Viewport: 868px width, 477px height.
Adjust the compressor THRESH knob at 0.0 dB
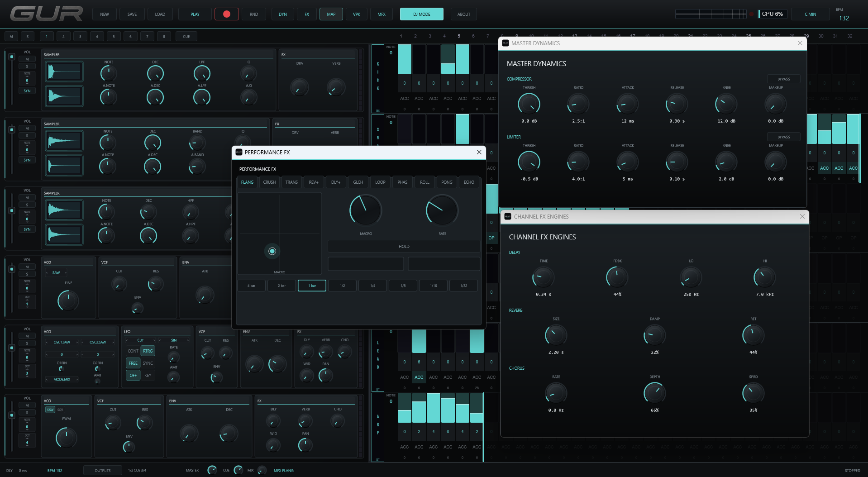(529, 104)
